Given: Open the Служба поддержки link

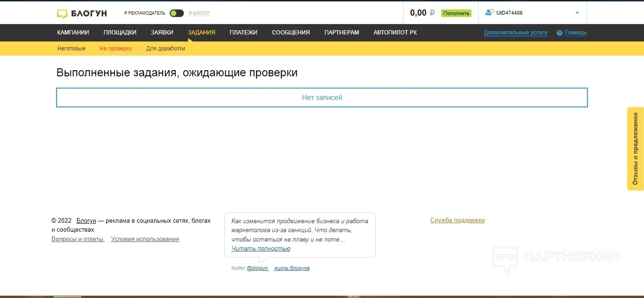Looking at the screenshot, I should pos(457,220).
